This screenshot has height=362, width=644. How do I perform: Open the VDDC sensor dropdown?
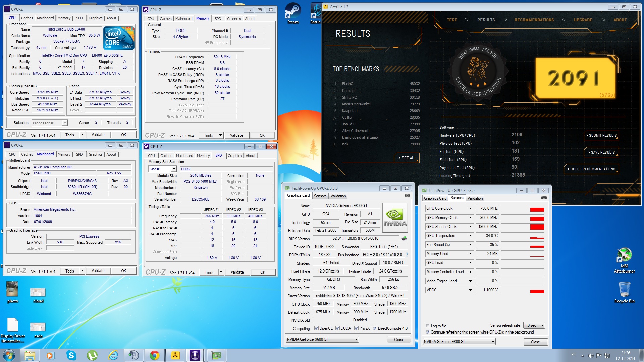[x=470, y=290]
